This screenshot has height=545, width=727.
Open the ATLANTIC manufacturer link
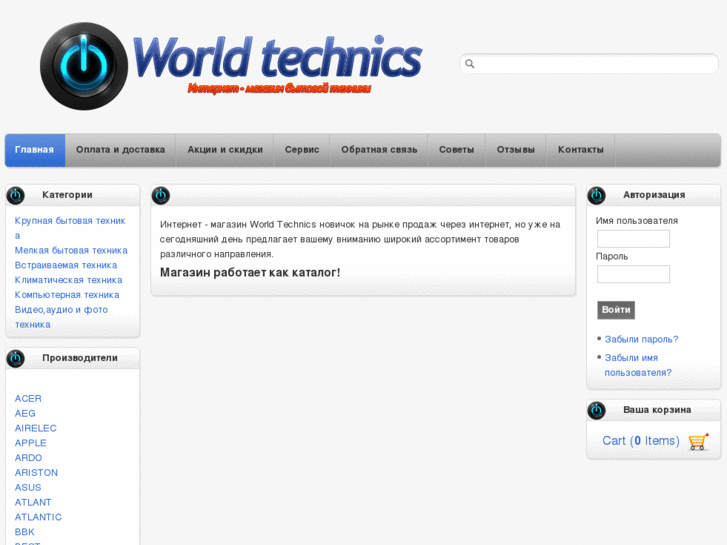click(x=38, y=518)
